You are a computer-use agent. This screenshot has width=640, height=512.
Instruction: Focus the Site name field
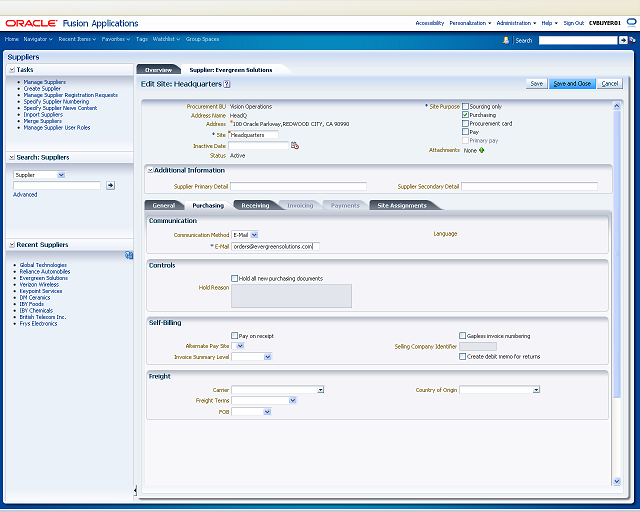coord(253,135)
